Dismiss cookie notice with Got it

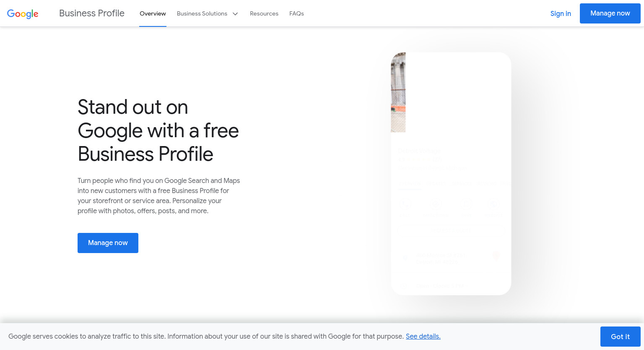click(x=620, y=337)
